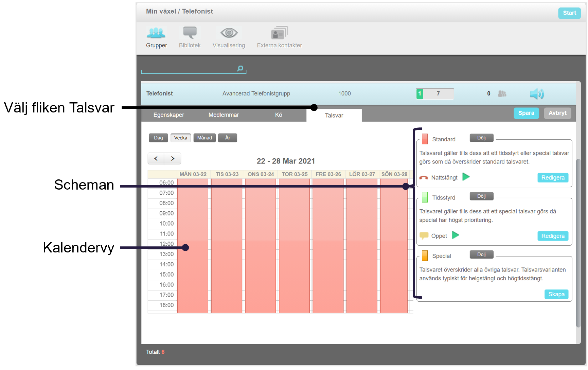Select the Talsvar tab

334,116
